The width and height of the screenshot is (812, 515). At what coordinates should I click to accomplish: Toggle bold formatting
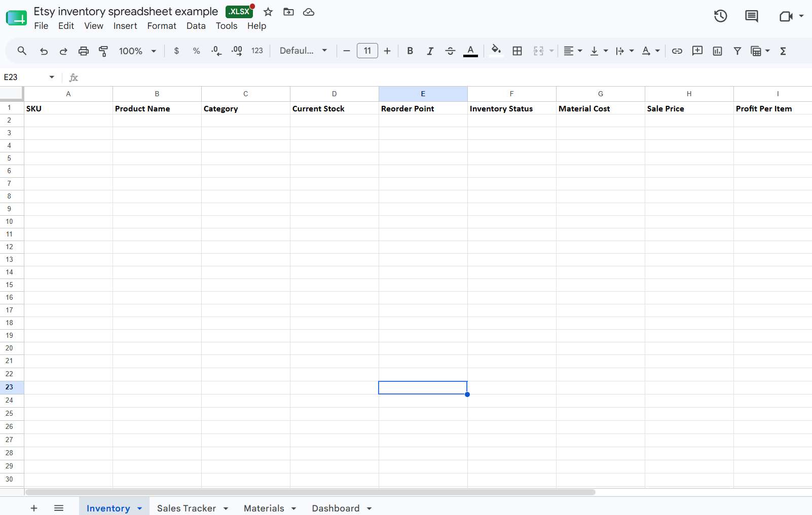click(x=410, y=51)
